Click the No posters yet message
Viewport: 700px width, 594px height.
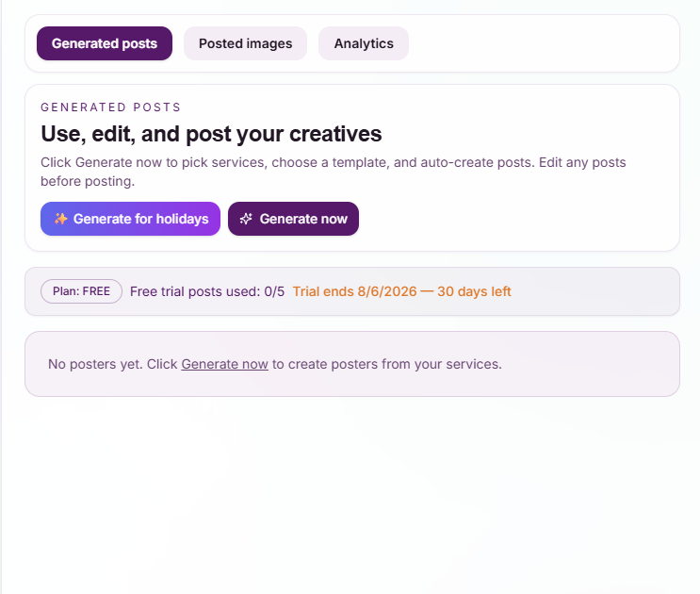274,364
